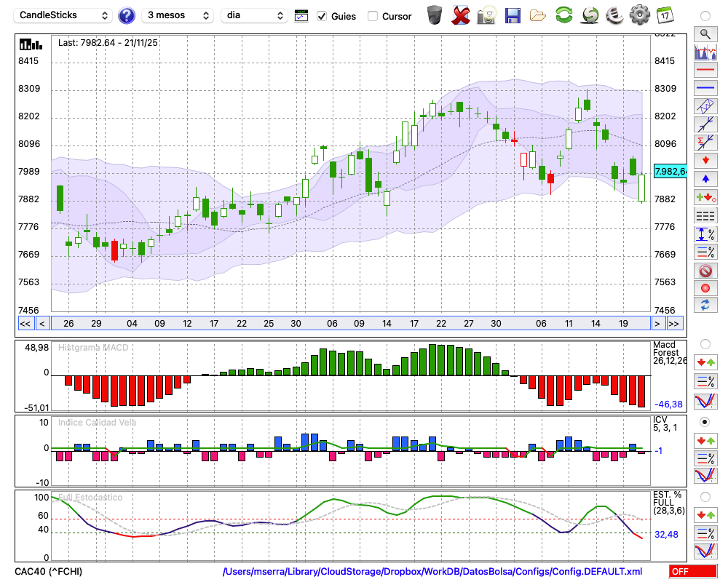Uncheck the Guies checkbox

[322, 16]
